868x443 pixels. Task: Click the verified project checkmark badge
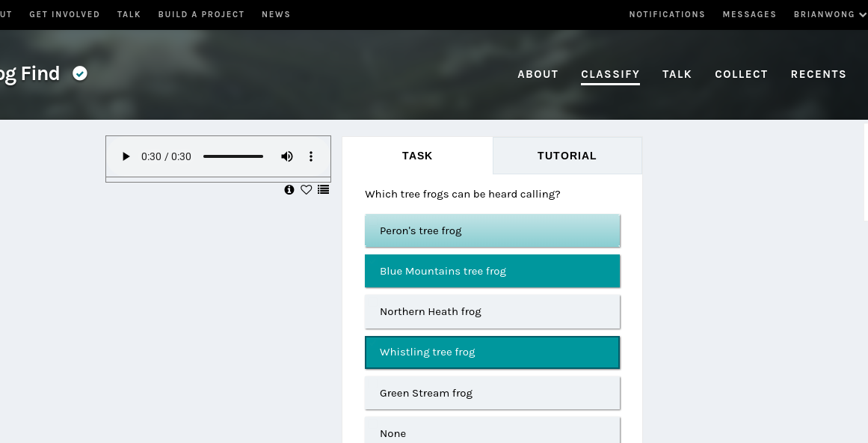(x=80, y=73)
